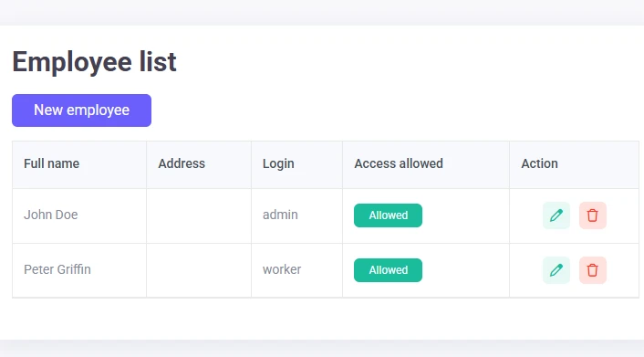Remove Peter Griffin with the trash icon
Viewport: 644px width, 357px height.
point(592,270)
